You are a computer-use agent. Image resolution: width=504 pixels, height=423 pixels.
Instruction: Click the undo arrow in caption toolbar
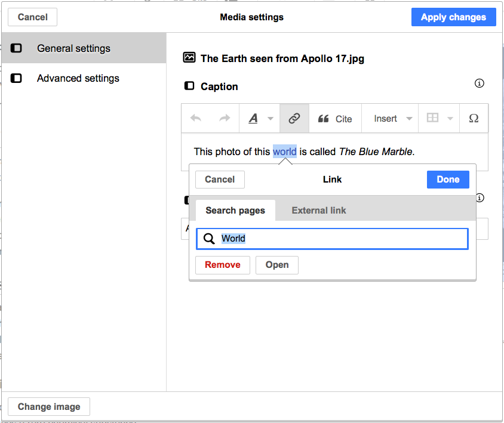click(x=196, y=118)
